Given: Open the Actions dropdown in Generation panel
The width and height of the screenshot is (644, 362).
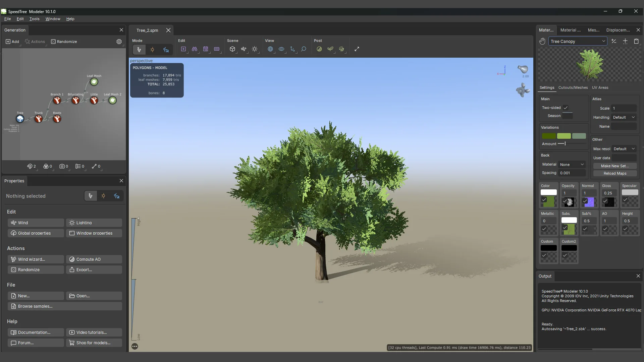Looking at the screenshot, I should click(x=35, y=42).
